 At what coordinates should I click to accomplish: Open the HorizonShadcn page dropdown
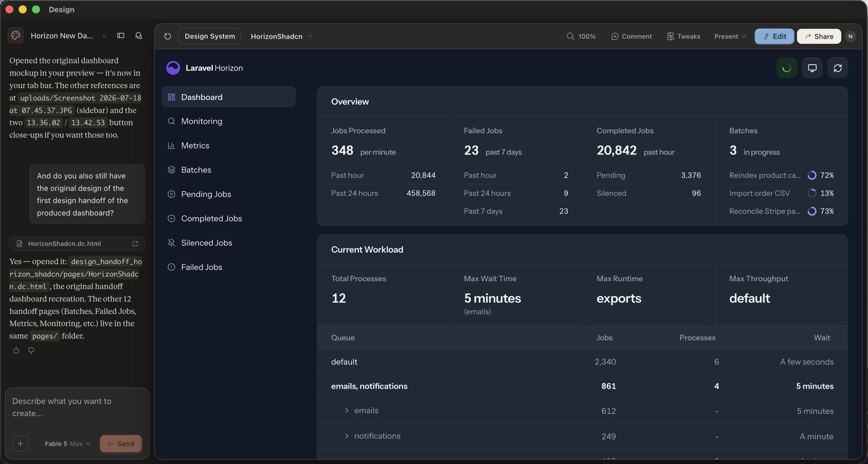coord(281,36)
